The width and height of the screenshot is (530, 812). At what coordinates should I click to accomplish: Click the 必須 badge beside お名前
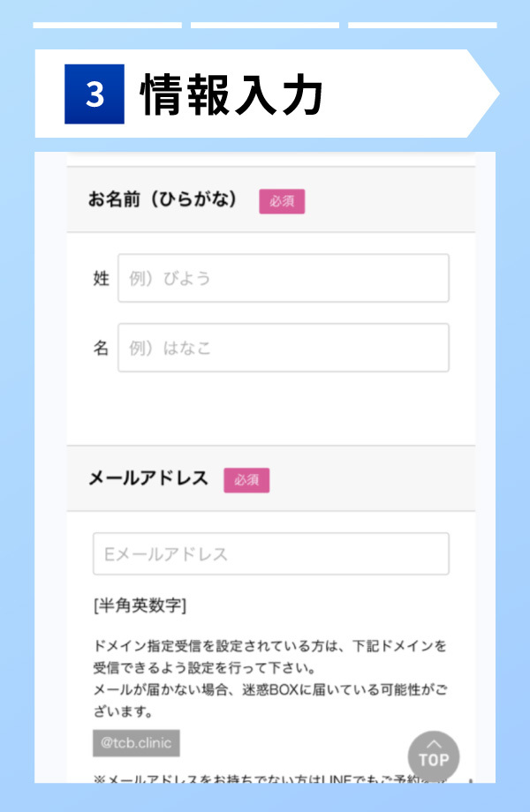click(282, 201)
